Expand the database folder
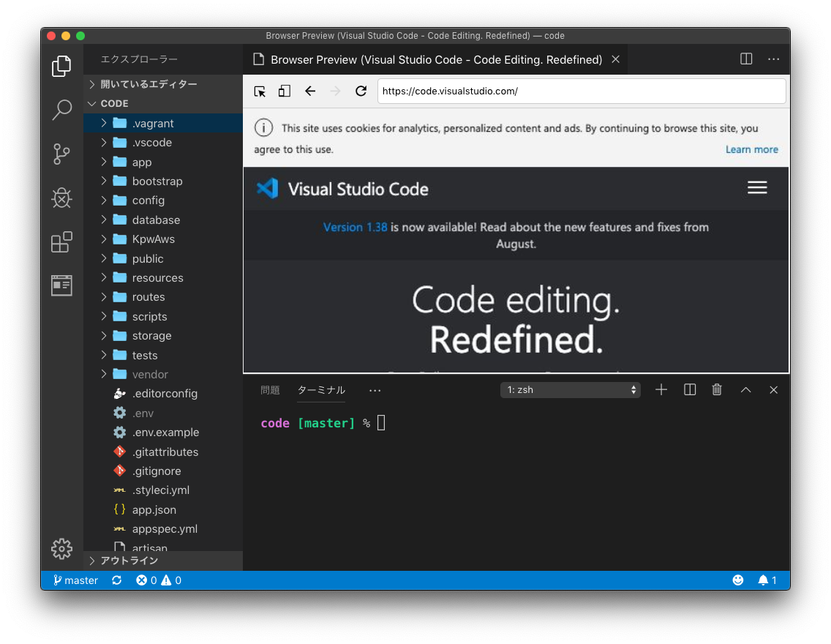 coord(163,220)
